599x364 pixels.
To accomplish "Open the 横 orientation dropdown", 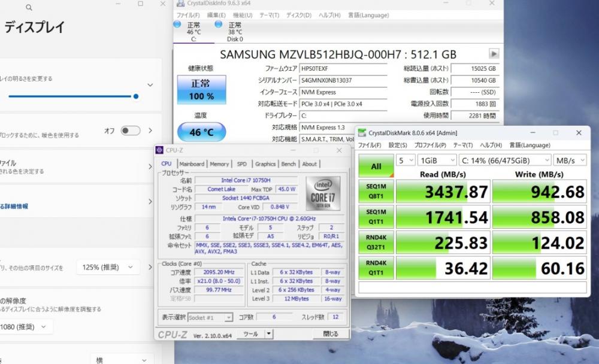I will pyautogui.click(x=122, y=360).
